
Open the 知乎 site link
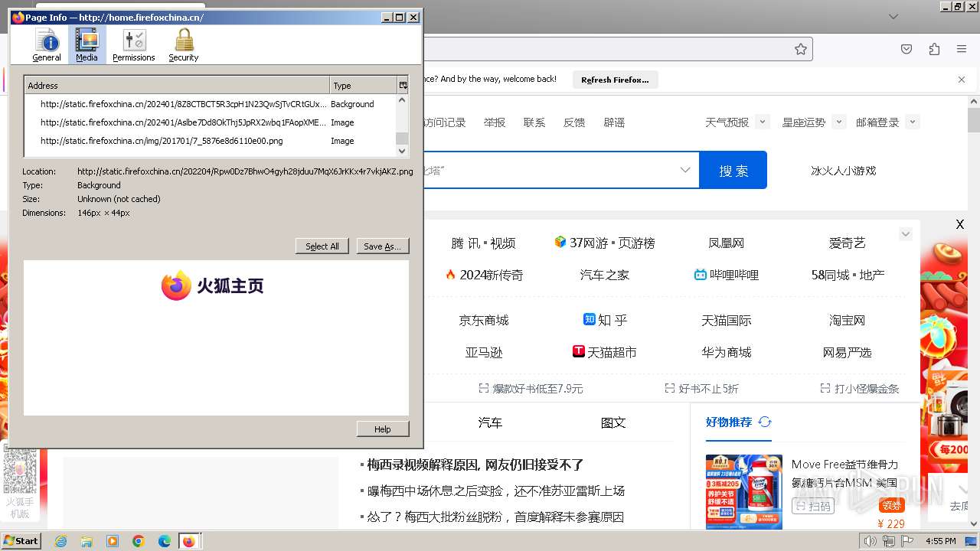click(605, 320)
